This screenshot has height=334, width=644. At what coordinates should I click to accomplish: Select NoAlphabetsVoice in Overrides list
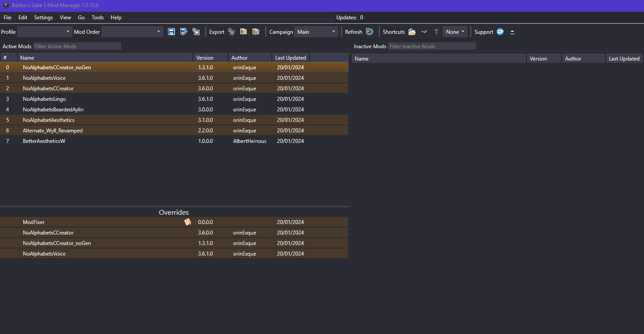pos(174,254)
